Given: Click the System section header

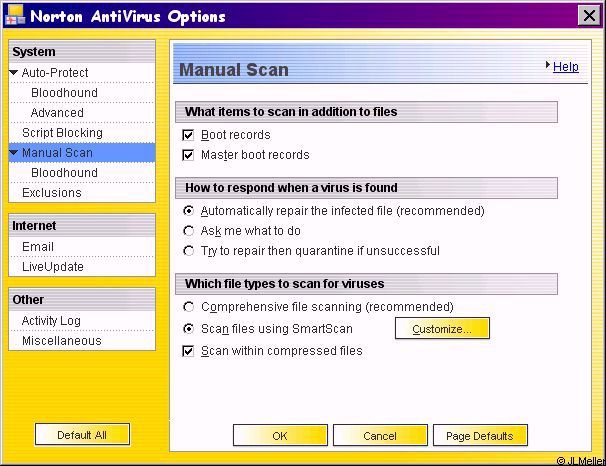Looking at the screenshot, I should pos(82,52).
